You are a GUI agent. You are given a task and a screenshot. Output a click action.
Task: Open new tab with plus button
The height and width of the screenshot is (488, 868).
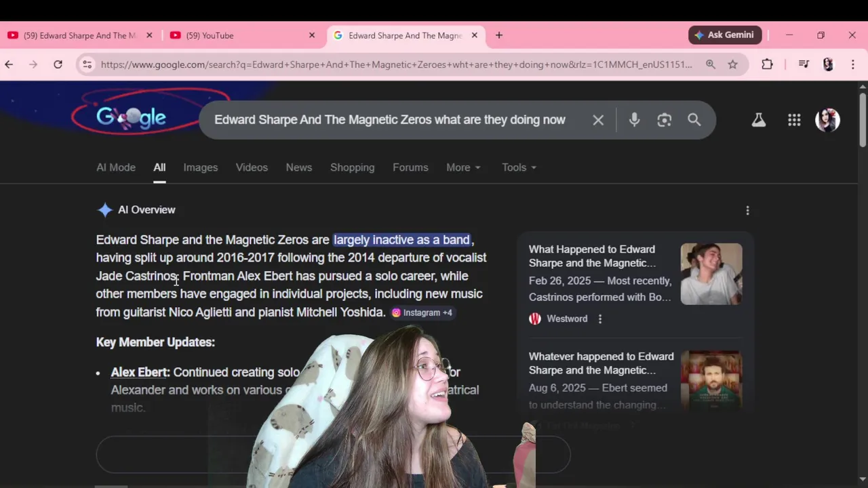pyautogui.click(x=499, y=35)
